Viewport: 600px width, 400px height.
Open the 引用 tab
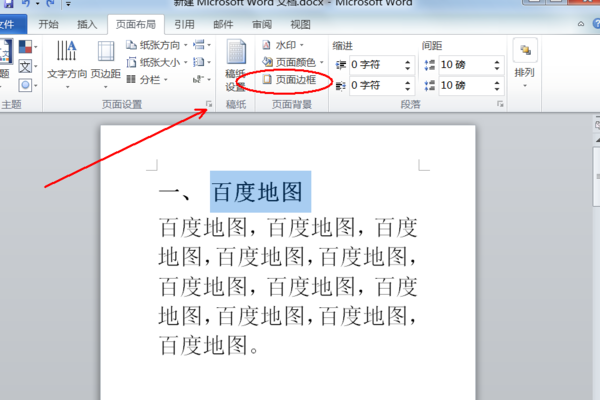[x=184, y=25]
